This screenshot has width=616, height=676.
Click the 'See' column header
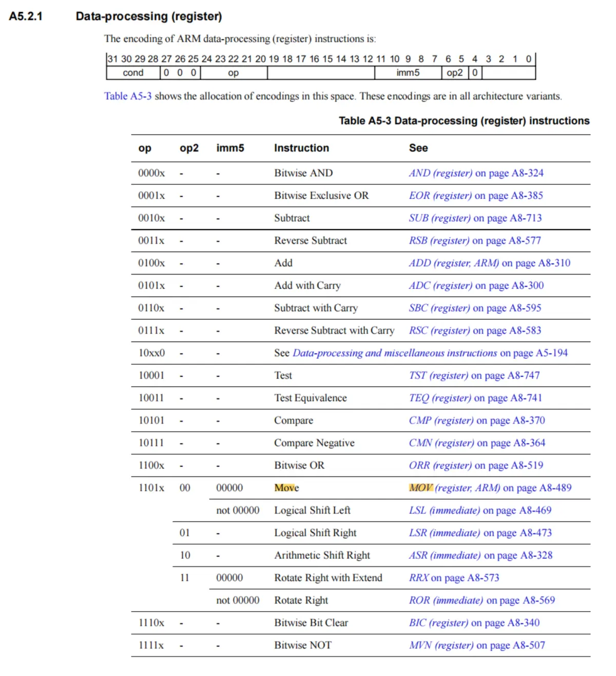tap(418, 148)
